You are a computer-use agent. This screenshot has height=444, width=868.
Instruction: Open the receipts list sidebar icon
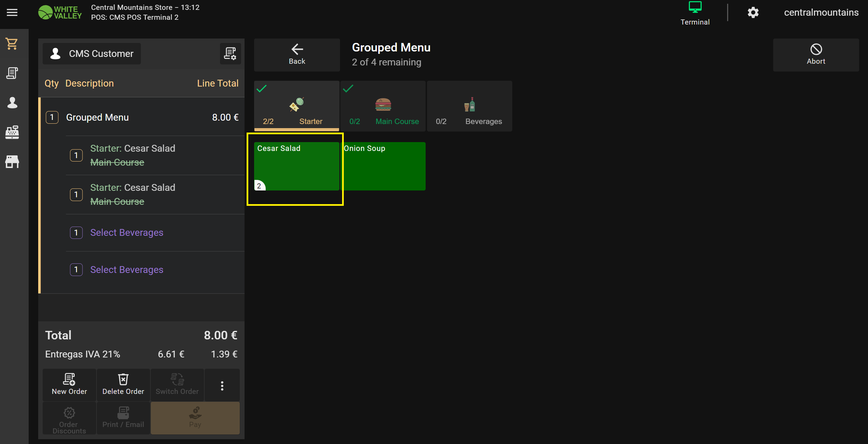[x=12, y=73]
